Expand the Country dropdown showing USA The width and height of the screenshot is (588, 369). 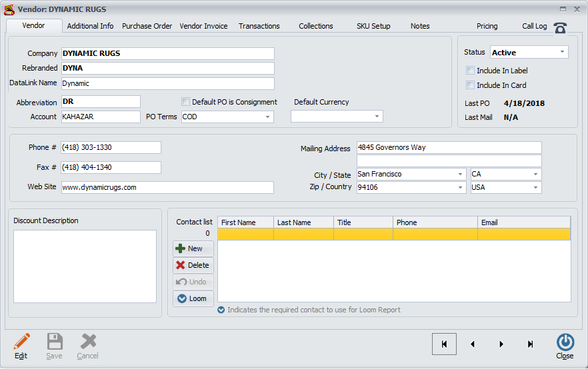coord(535,187)
